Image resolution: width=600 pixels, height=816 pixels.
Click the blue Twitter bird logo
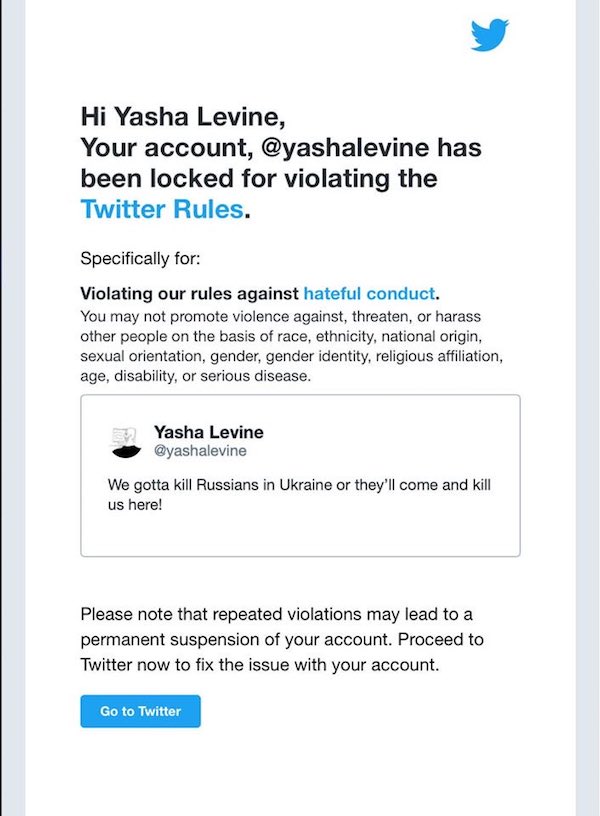489,35
